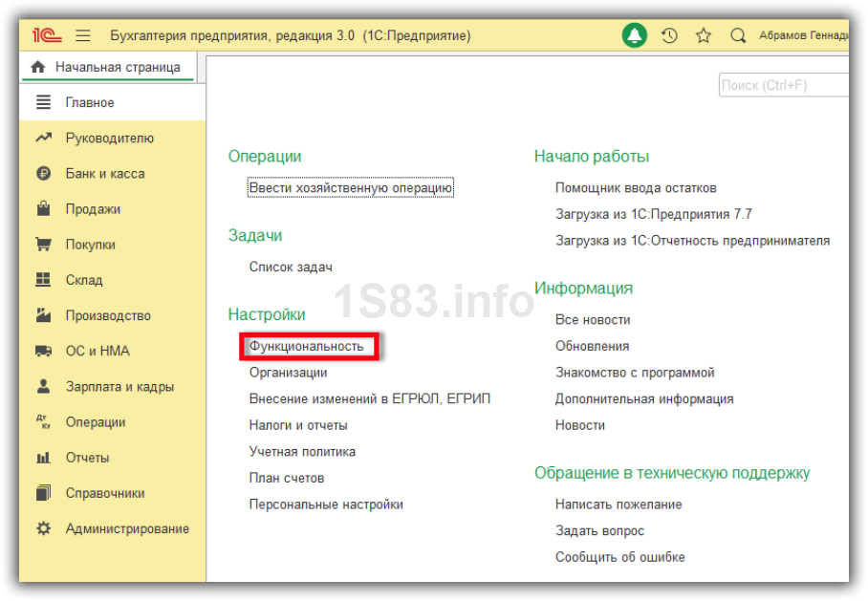Open Задать вопрос link
This screenshot has width=868, height=601.
click(599, 530)
